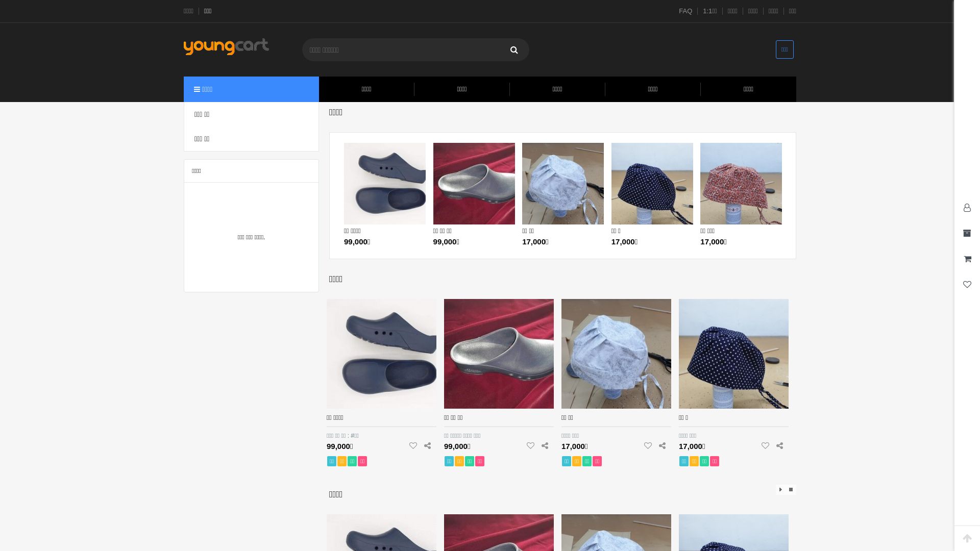Wishlist the large navy polka dot cap
The width and height of the screenshot is (980, 551).
(766, 446)
